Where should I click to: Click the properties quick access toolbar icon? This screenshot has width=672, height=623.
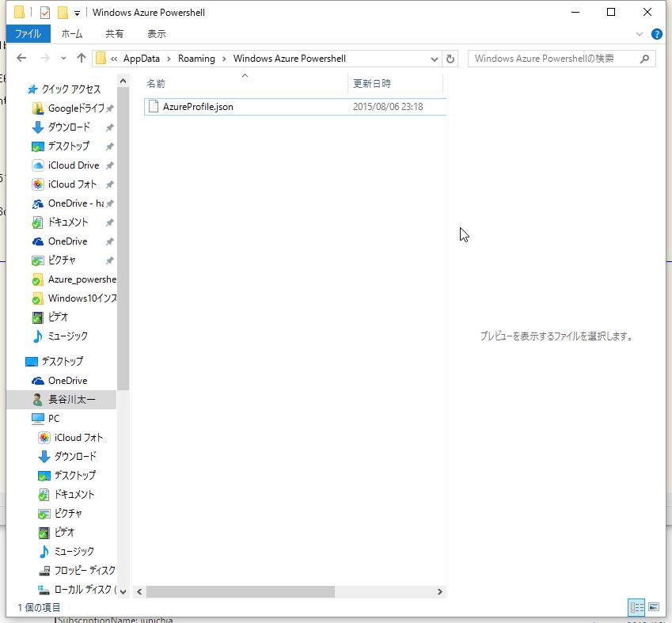[x=45, y=13]
